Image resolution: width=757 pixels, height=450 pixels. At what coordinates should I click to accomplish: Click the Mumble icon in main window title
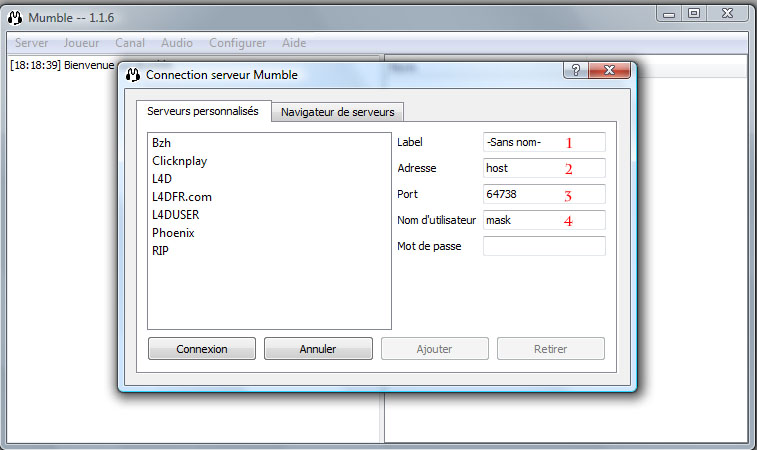tap(15, 18)
